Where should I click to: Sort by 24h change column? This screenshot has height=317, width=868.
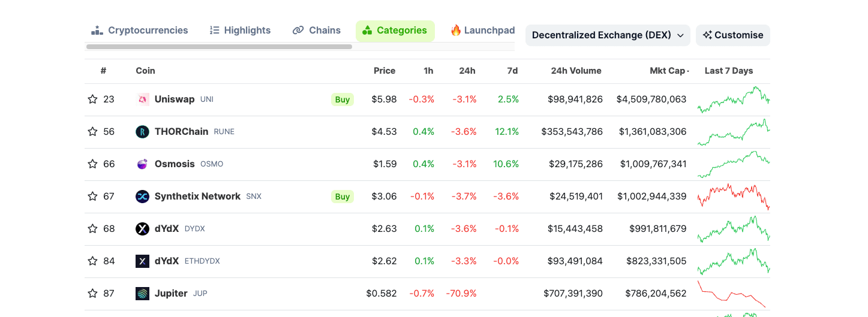point(467,71)
